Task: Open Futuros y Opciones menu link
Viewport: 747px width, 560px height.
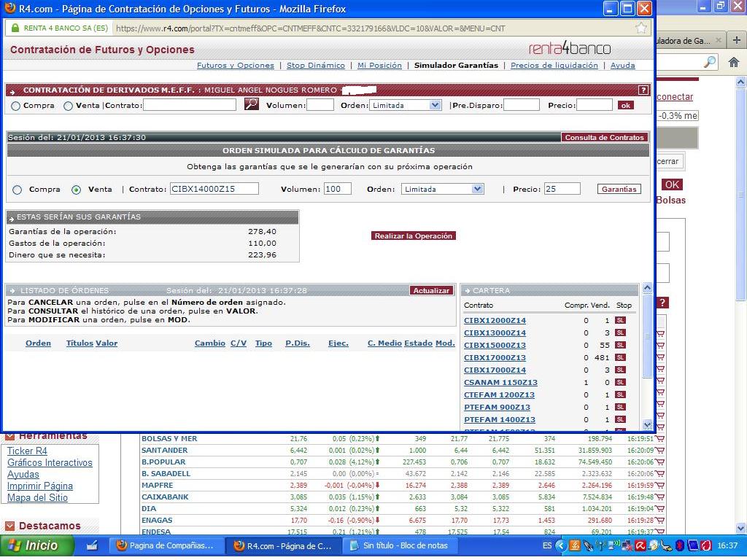Action: point(236,65)
